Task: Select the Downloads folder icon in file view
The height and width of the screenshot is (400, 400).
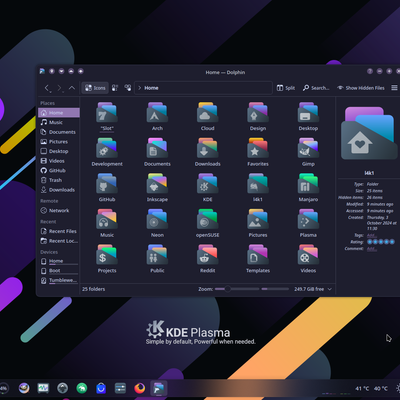Action: (x=207, y=148)
